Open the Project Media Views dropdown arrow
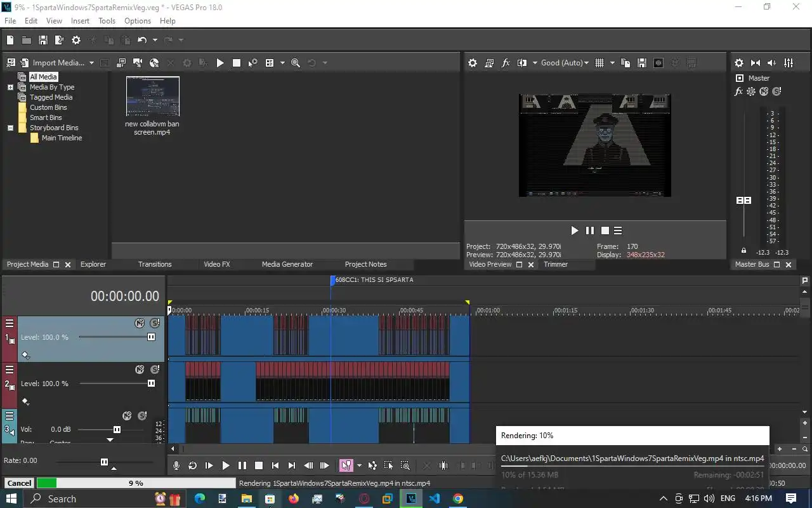Viewport: 812px width, 508px height. click(282, 63)
